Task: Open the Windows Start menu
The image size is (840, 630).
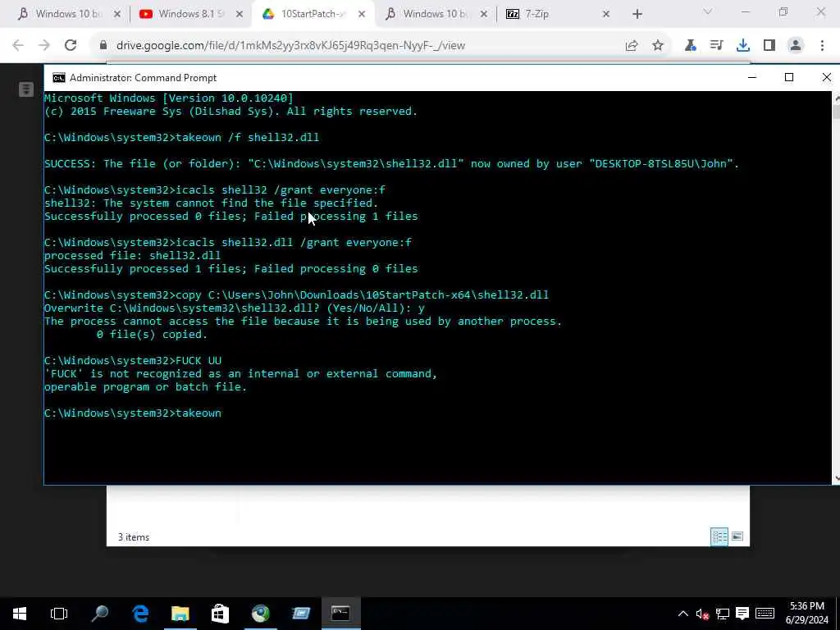Action: click(20, 614)
